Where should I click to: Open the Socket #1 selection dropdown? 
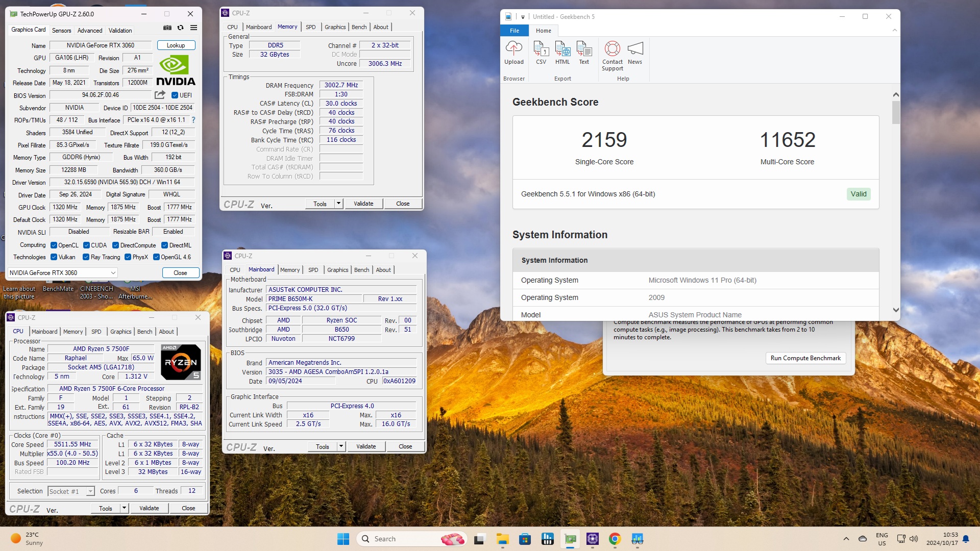pos(71,491)
